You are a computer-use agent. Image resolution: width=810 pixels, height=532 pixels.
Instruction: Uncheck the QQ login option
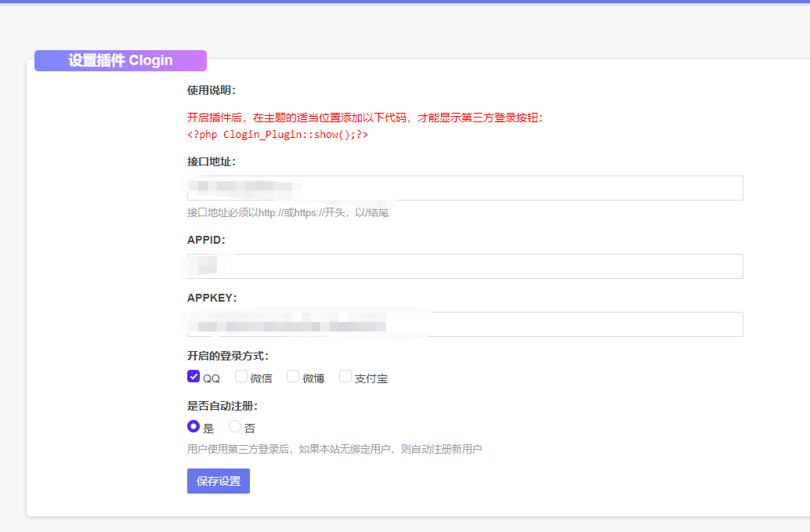[x=193, y=376]
